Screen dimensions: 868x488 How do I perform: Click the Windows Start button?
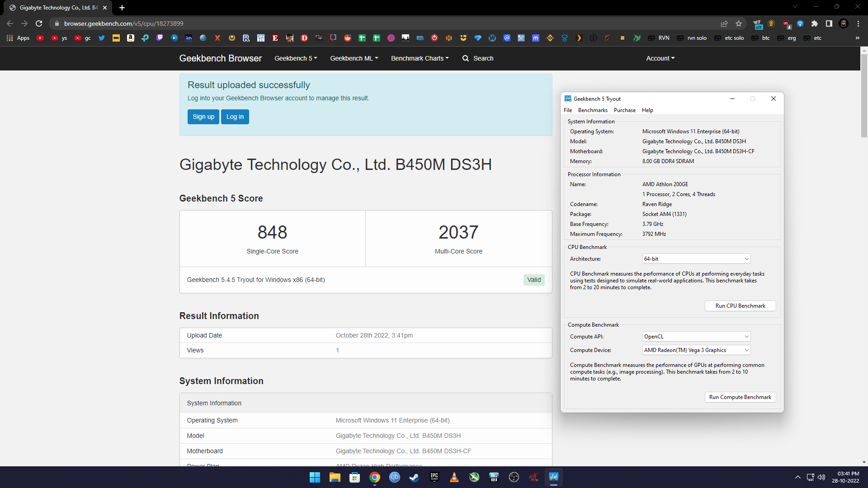point(315,477)
